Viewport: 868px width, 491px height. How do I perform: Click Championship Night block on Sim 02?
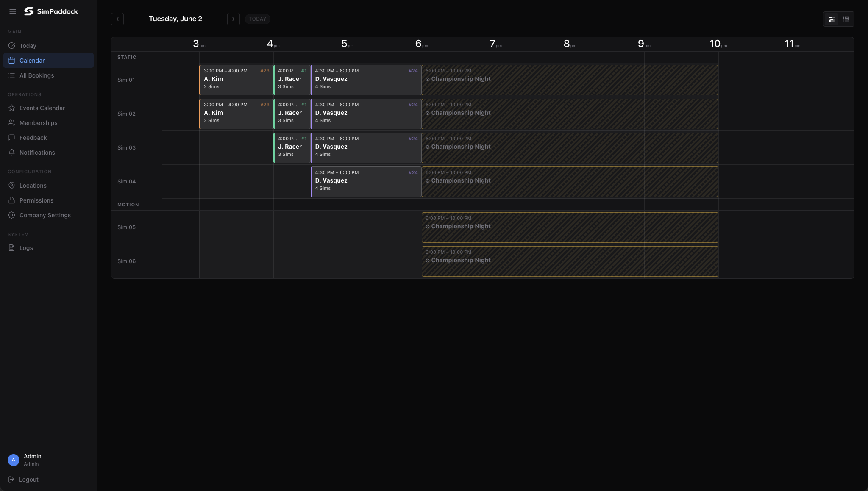(570, 114)
